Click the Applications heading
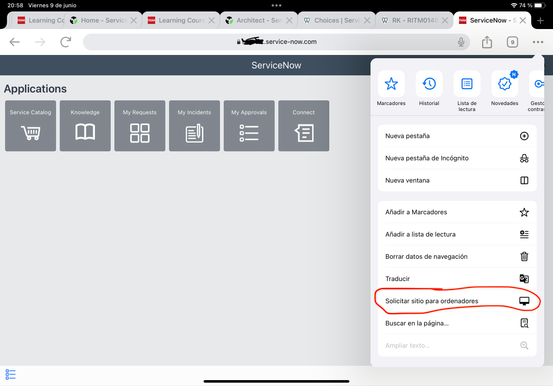Screen dimensions: 553x386 (x=35, y=89)
